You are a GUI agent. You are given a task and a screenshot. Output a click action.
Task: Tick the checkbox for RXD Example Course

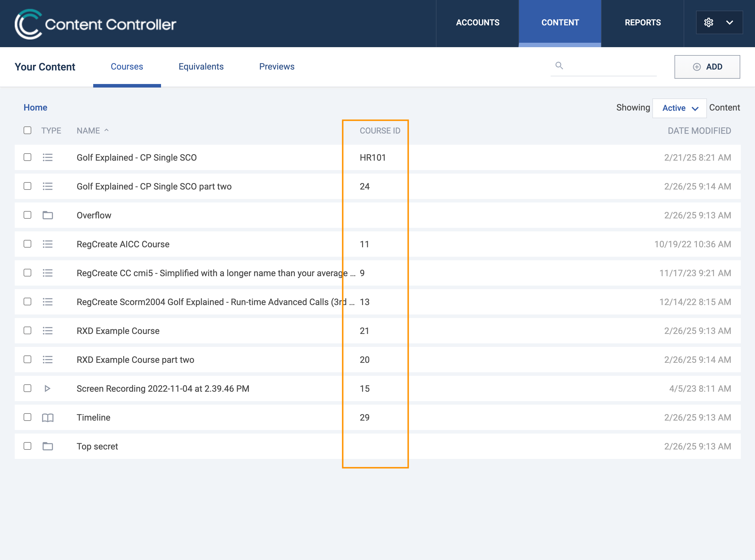27,330
